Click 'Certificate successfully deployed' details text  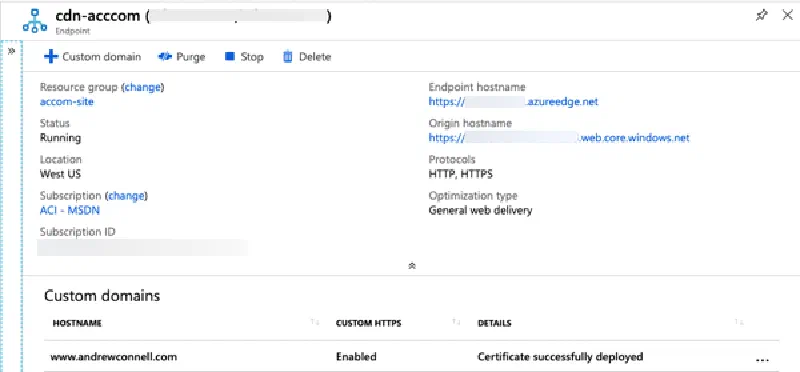click(560, 357)
